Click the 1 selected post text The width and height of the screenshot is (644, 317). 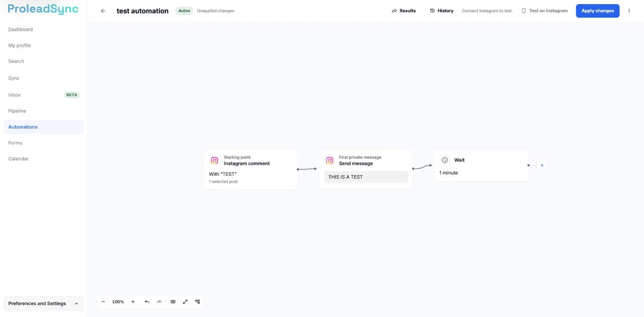223,181
